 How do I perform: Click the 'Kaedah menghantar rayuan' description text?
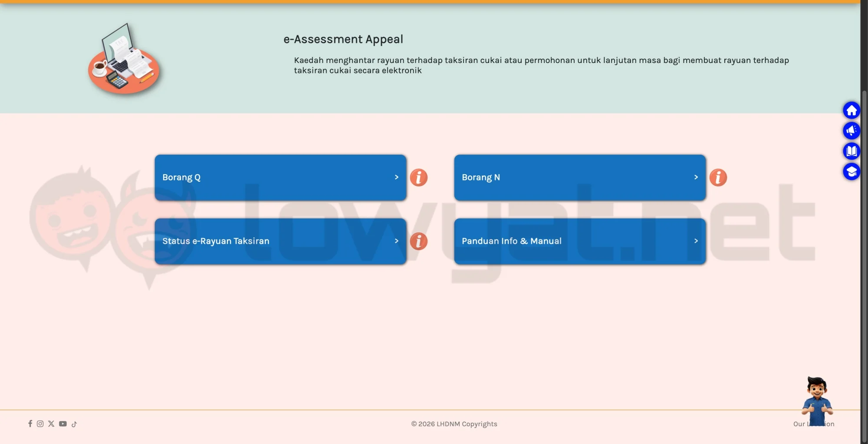pyautogui.click(x=541, y=65)
